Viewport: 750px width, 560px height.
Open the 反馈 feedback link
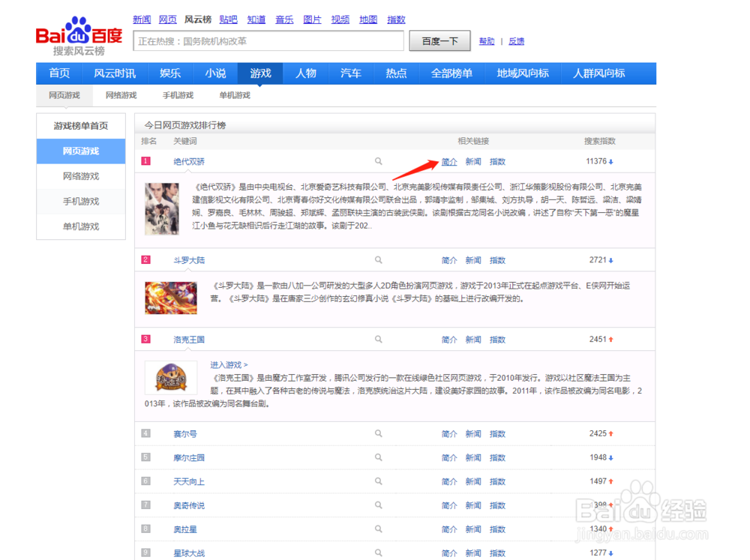coord(516,41)
